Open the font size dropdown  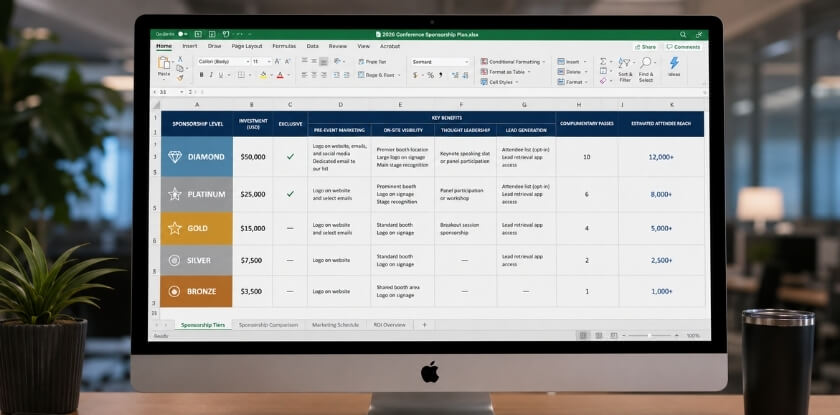[261, 62]
